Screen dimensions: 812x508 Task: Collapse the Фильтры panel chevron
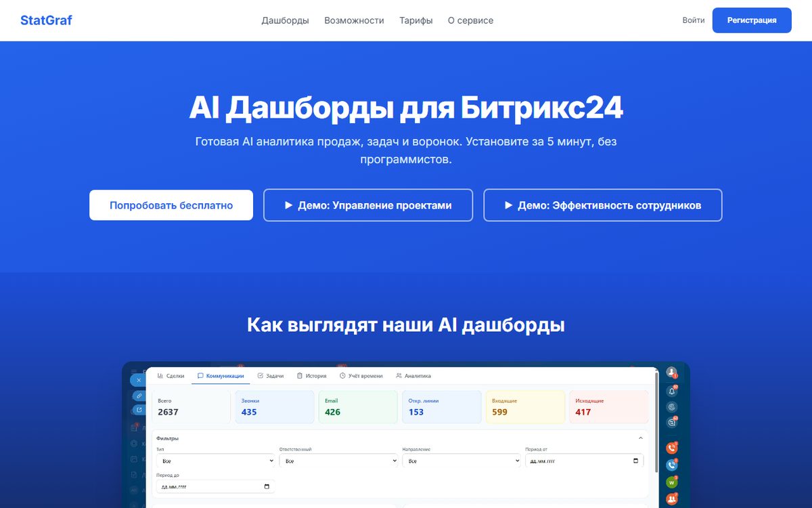click(x=641, y=438)
